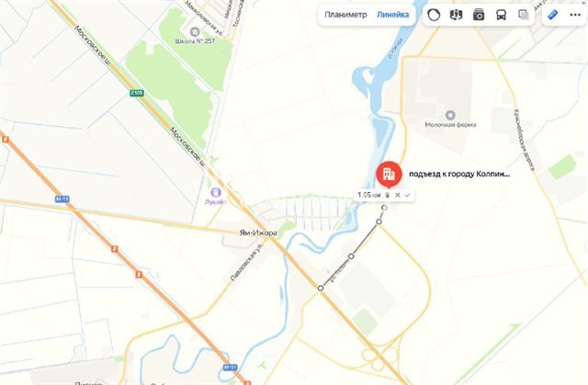The width and height of the screenshot is (588, 385).
Task: Select the last ruler point below distance
Action: pos(384,208)
